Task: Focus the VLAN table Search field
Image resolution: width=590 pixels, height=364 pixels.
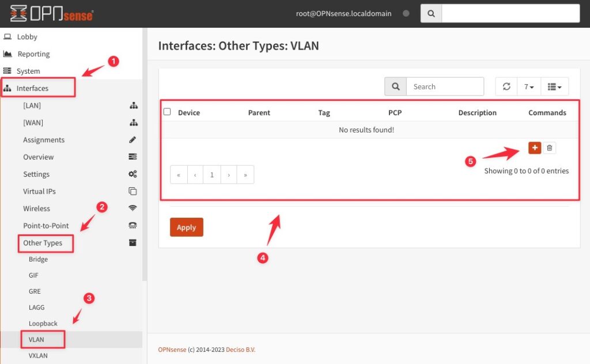Action: coord(445,86)
